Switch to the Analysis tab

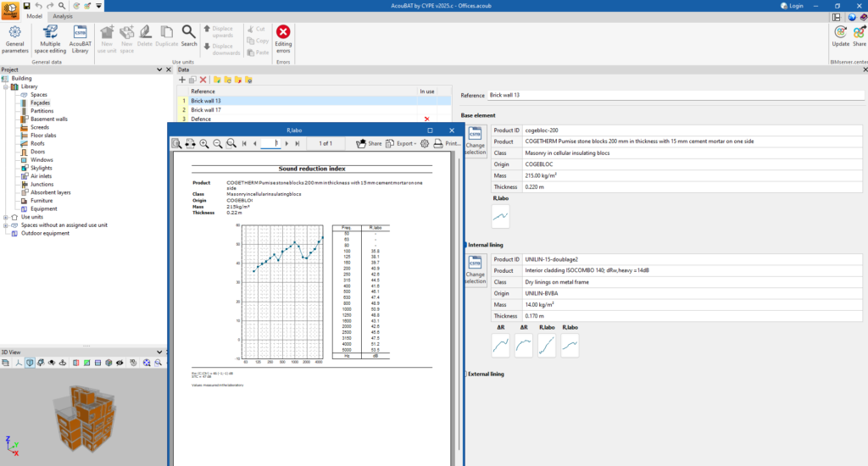pos(63,16)
